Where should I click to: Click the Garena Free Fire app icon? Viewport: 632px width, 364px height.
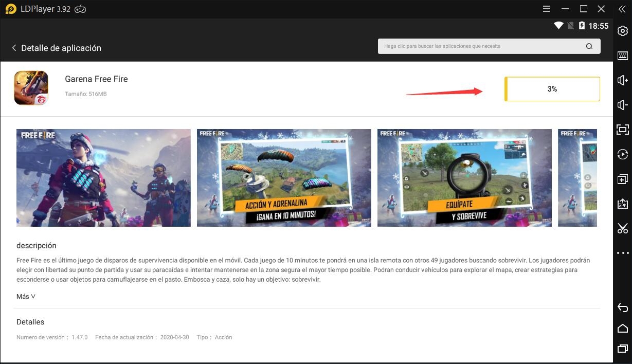click(31, 88)
